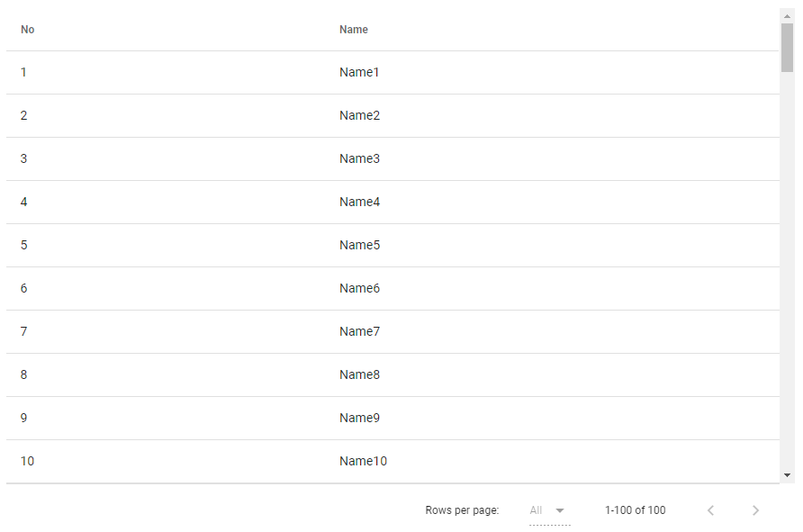Open the Rows per page dropdown
Screen dimensions: 803x532
(x=548, y=510)
